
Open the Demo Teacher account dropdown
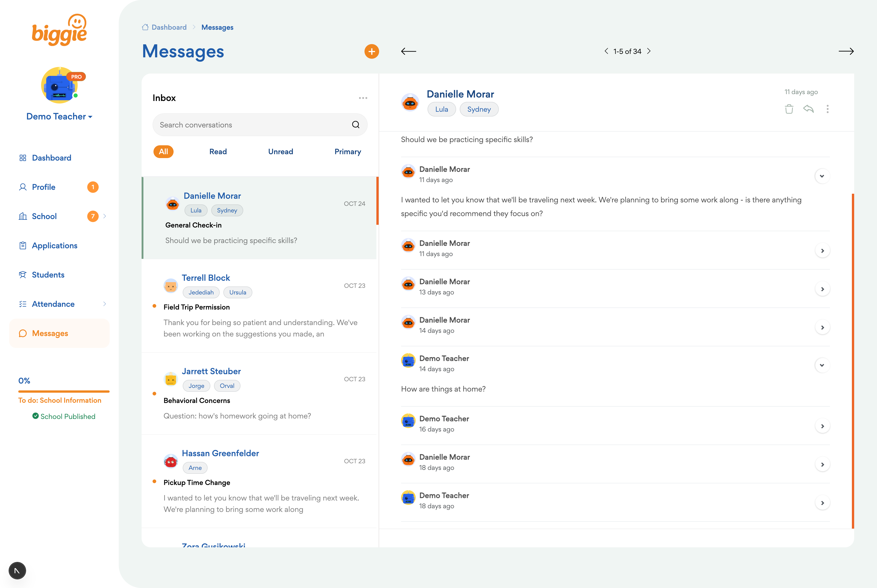[59, 116]
